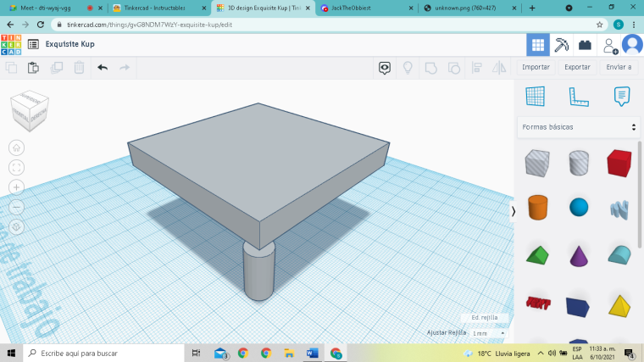Reload the page

coord(41,25)
